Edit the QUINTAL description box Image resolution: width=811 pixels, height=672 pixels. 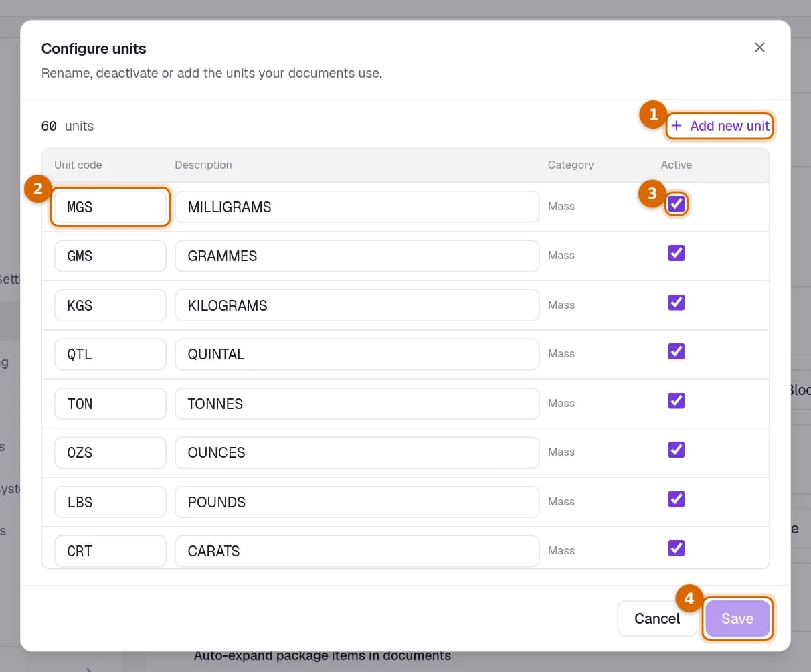pyautogui.click(x=357, y=354)
